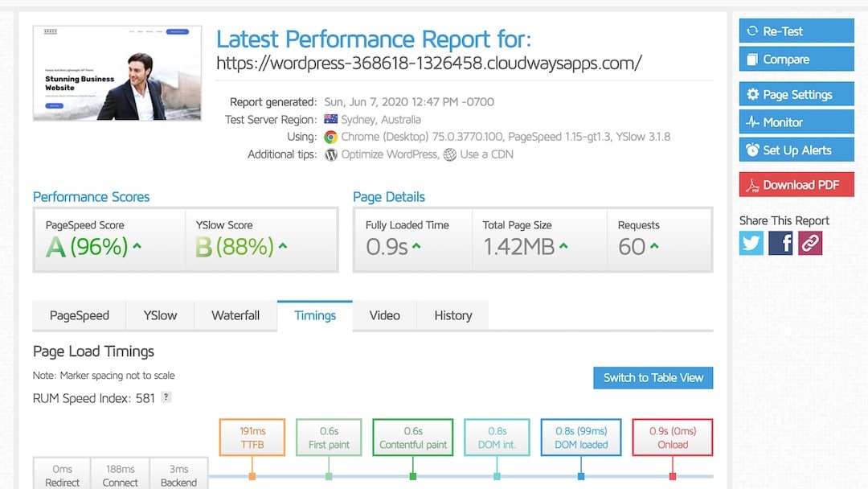Click the Download PDF button
Image resolution: width=868 pixels, height=489 pixels.
(796, 185)
